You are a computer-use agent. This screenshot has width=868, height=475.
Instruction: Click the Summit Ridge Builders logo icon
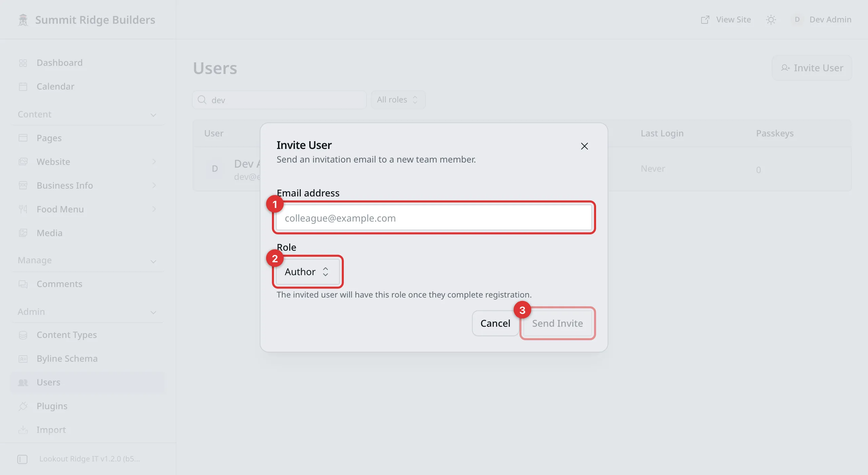click(x=23, y=20)
